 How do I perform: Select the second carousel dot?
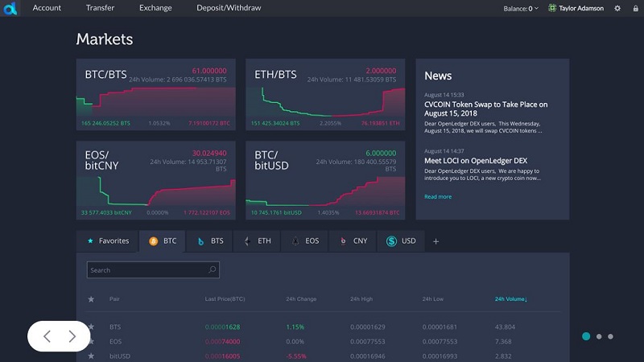click(x=599, y=336)
